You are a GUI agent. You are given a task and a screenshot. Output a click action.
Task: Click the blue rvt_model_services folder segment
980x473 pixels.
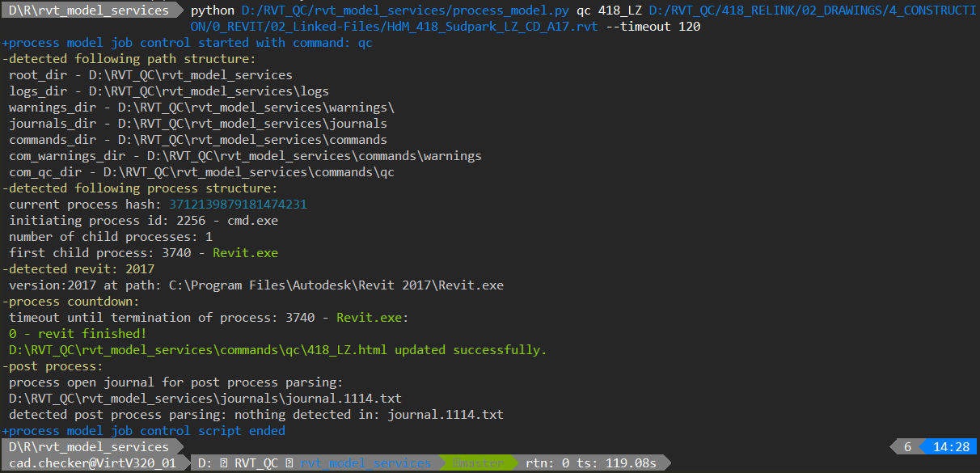(x=365, y=463)
